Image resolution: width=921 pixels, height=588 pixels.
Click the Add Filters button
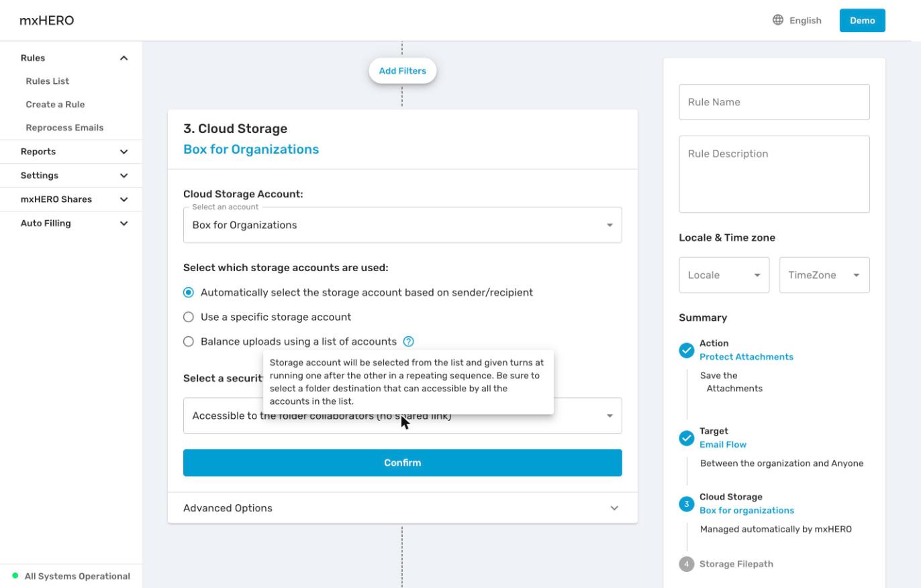(x=403, y=71)
